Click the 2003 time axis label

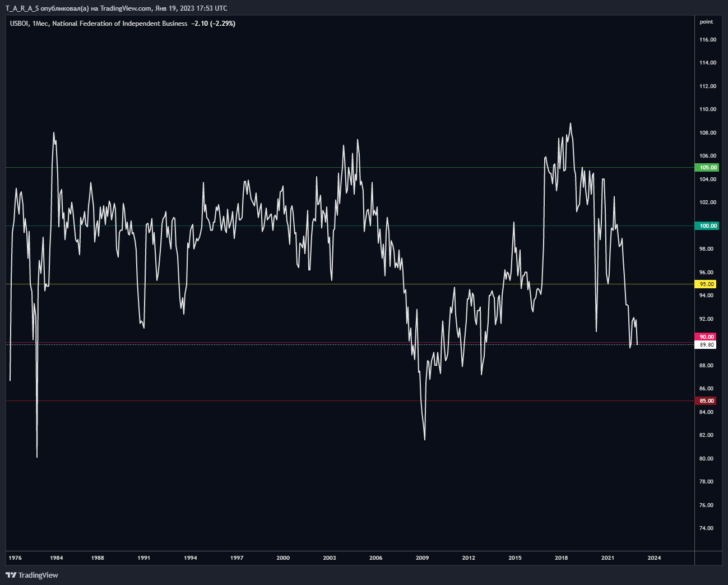[x=330, y=558]
